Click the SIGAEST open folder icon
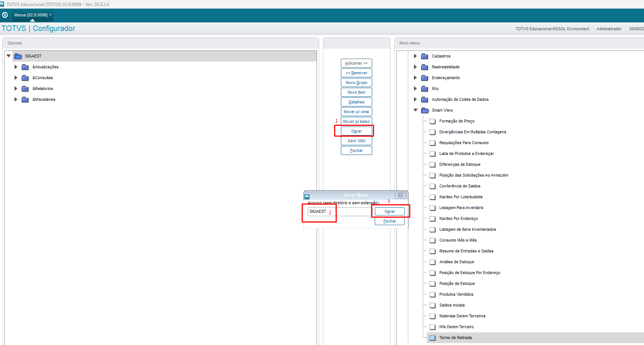This screenshot has width=644, height=345. click(18, 56)
